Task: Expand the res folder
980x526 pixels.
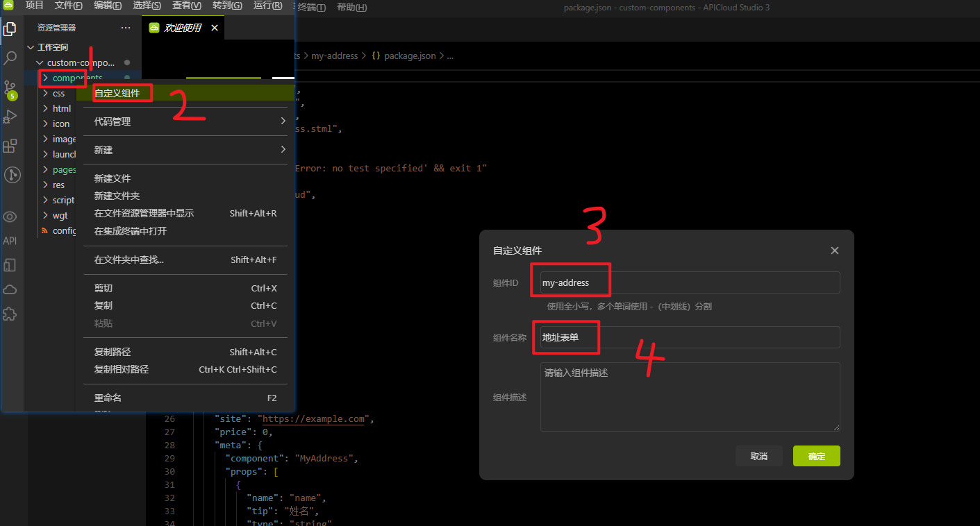Action: coord(45,185)
